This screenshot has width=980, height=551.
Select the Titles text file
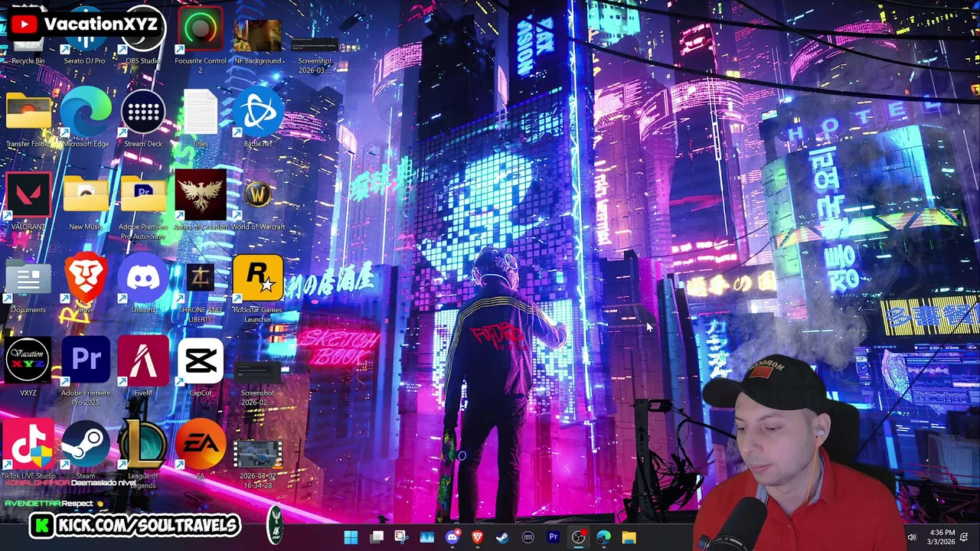tap(201, 117)
